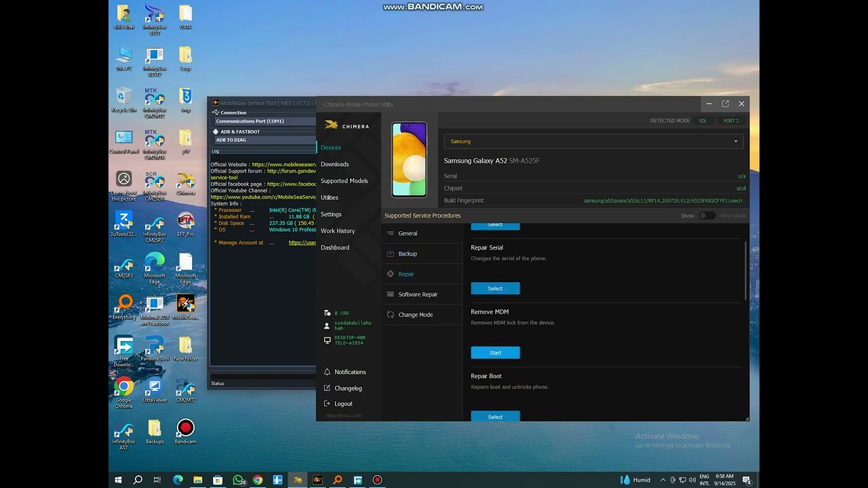Viewport: 868px width, 488px height.
Task: Select the Everything desktop icon
Action: click(x=123, y=307)
